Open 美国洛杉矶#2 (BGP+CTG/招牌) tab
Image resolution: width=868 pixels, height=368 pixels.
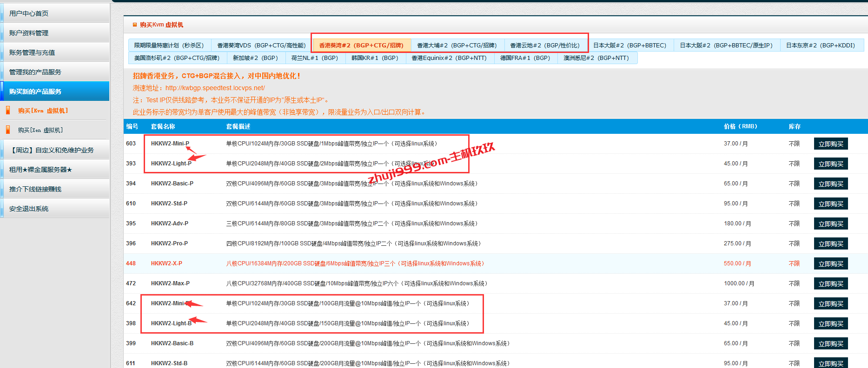pos(177,58)
